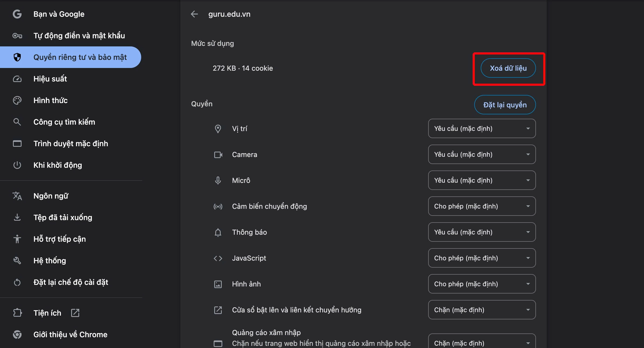Viewport: 644px width, 348px height.
Task: Open Tự động điền và mật khẩu section
Action: click(71, 36)
